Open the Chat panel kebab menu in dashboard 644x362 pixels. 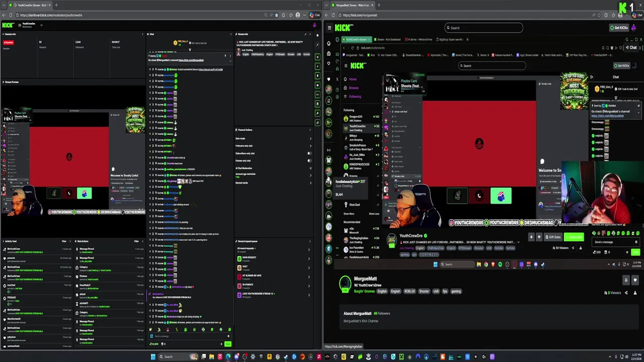231,34
